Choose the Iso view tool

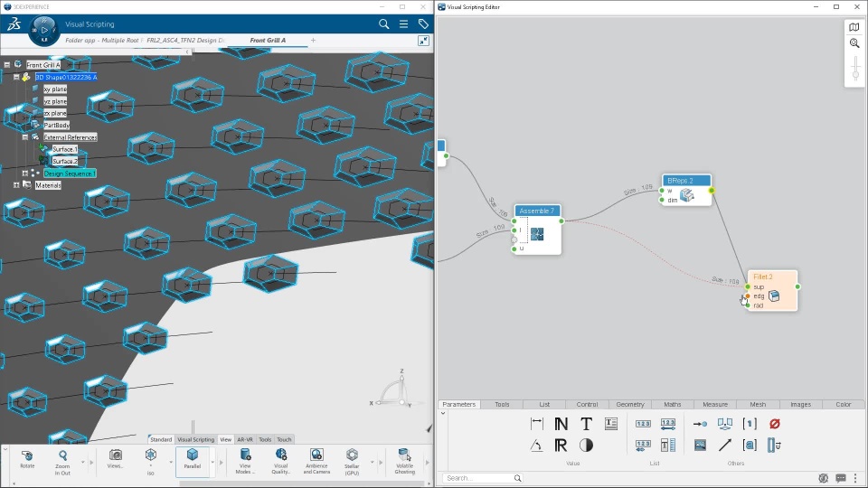[151, 462]
